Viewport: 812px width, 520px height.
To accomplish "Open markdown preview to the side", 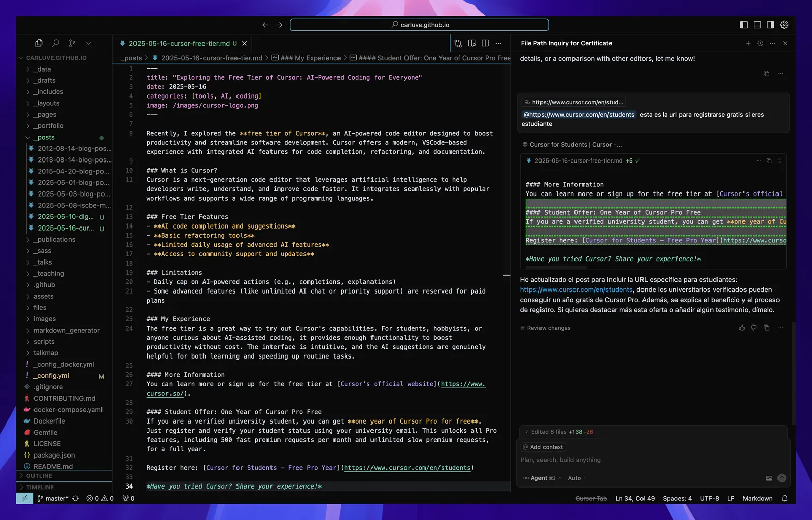I will coord(472,43).
